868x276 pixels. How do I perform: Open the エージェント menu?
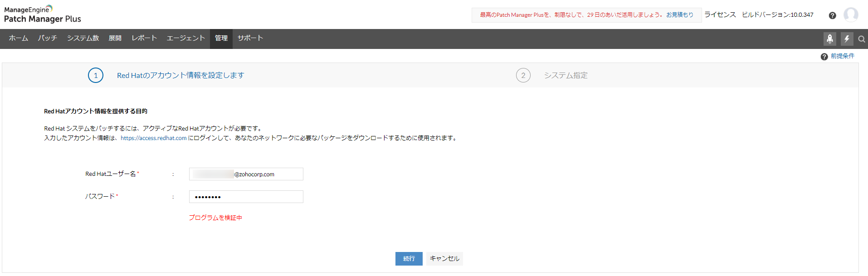186,38
